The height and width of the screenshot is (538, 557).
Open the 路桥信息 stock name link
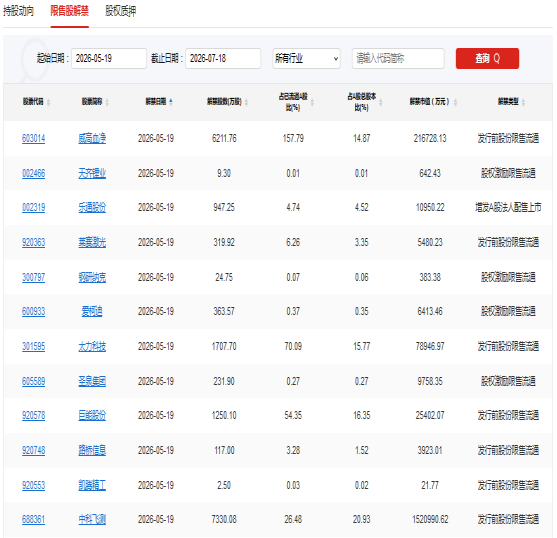coord(92,450)
